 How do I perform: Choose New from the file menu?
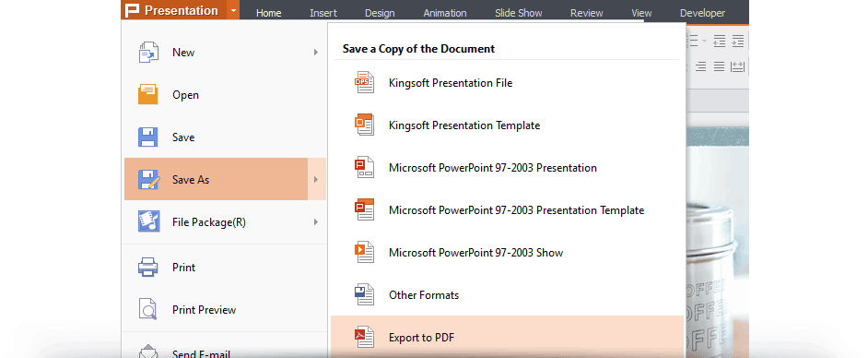tap(225, 52)
